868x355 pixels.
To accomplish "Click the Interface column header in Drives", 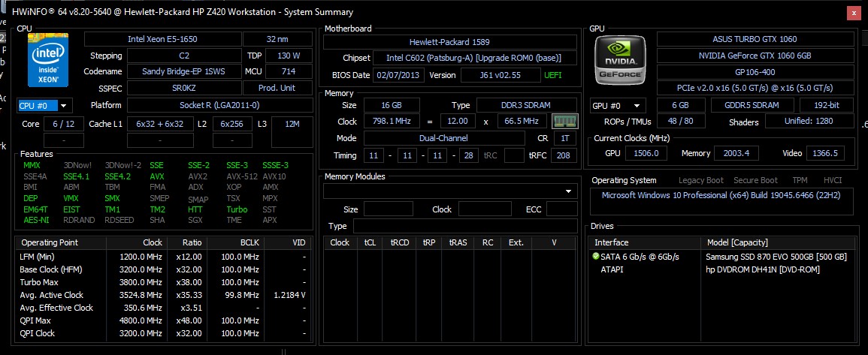I will (646, 242).
